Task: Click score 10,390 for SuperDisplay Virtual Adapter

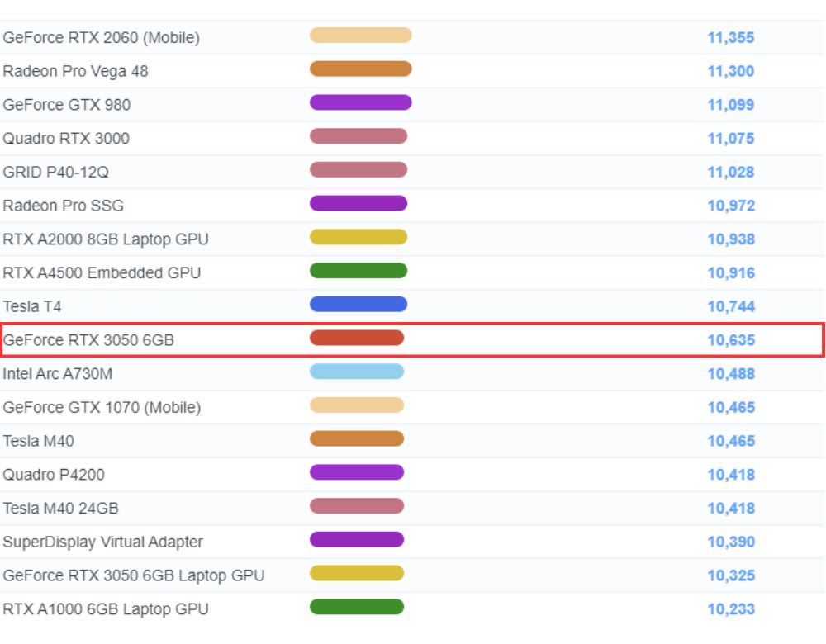Action: [x=731, y=542]
